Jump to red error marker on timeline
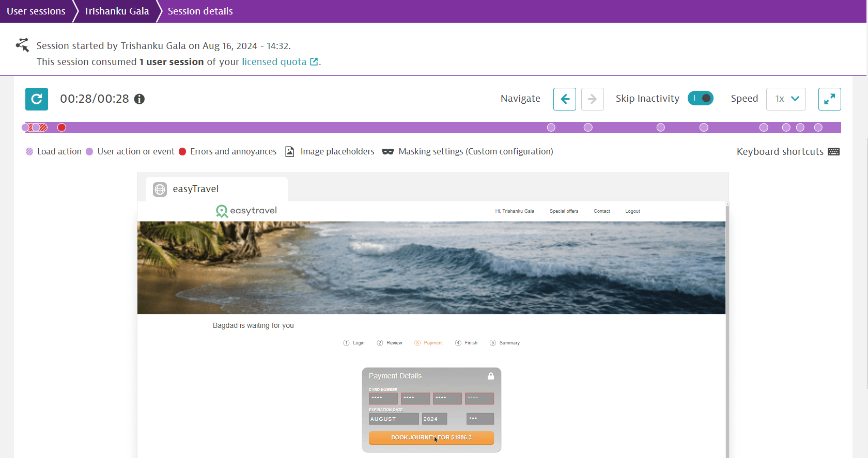 [61, 128]
